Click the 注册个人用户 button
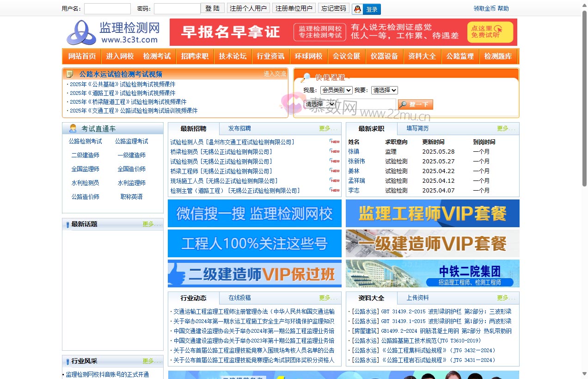Viewport: 588px width, 379px height. pyautogui.click(x=248, y=8)
